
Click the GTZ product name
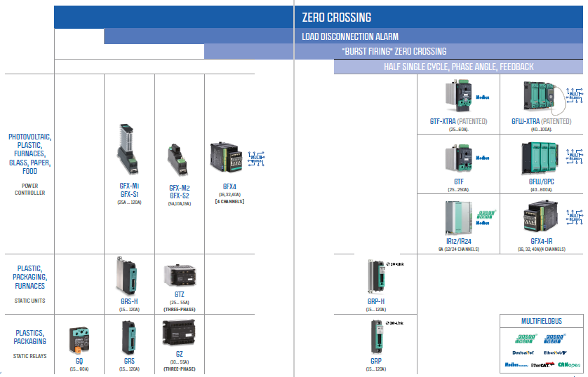coord(179,294)
